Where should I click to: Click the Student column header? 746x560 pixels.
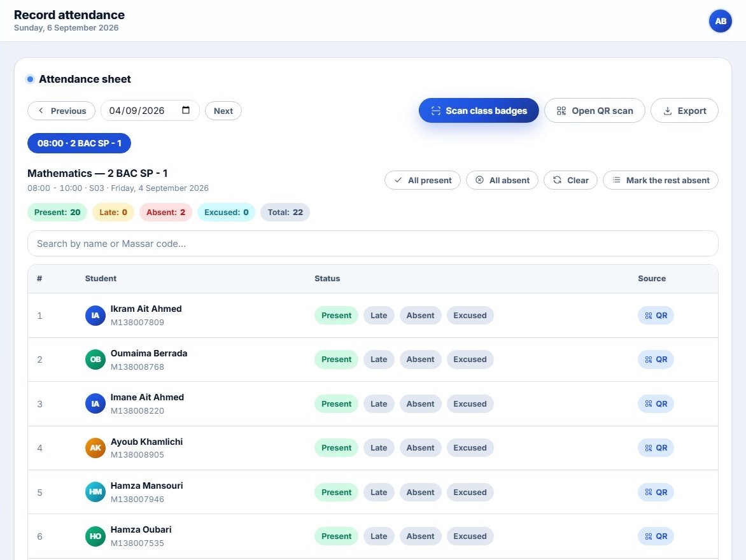click(x=101, y=278)
